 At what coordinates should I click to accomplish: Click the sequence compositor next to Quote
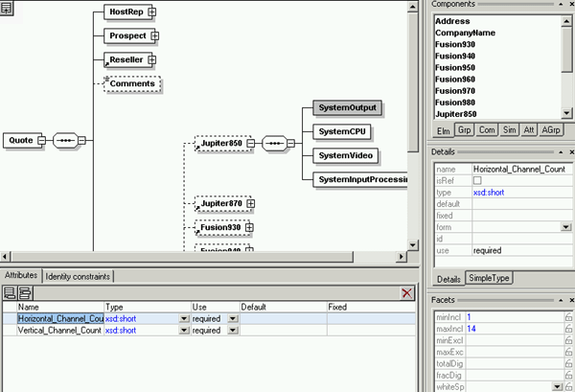pyautogui.click(x=65, y=141)
